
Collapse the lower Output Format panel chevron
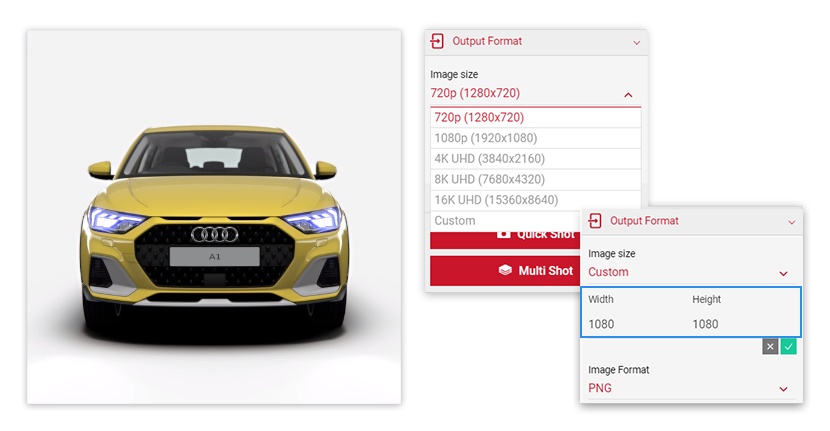point(792,222)
